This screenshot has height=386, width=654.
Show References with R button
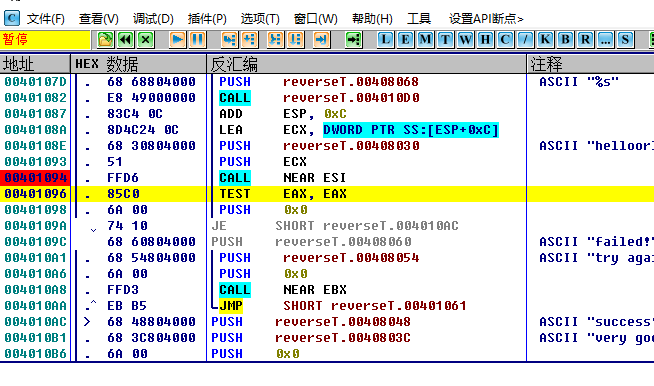585,40
